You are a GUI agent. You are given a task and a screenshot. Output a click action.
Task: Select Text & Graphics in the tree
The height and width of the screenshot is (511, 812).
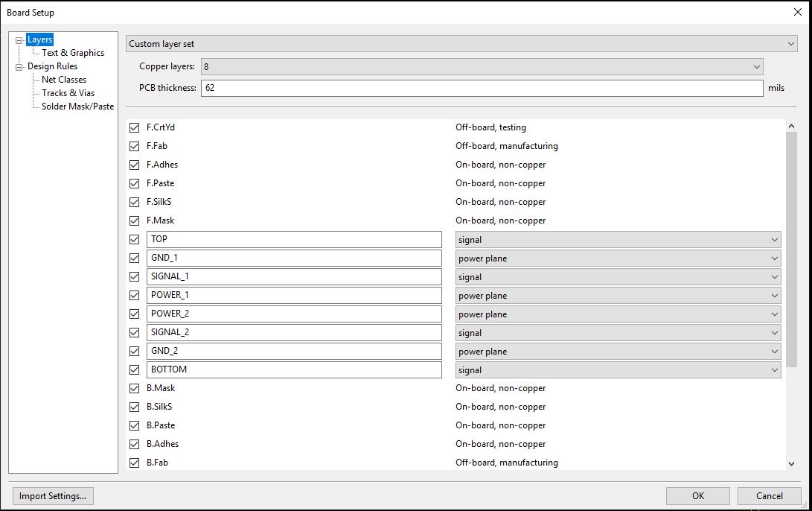click(x=73, y=53)
